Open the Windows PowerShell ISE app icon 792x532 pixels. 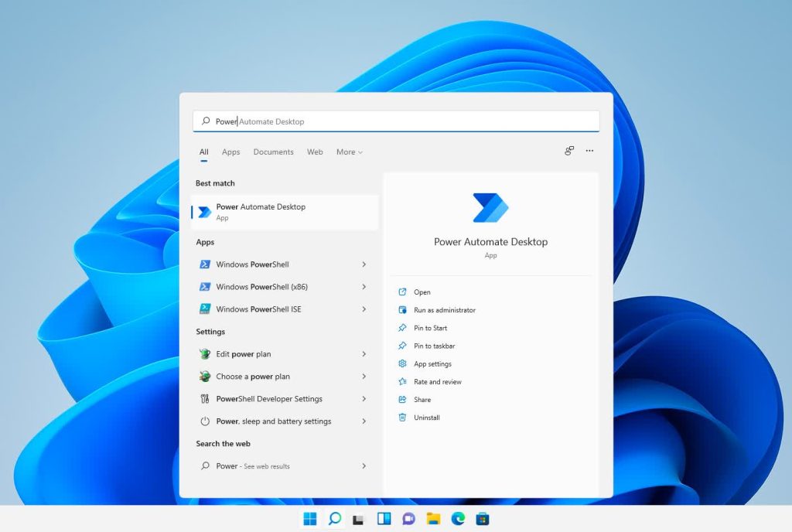pos(205,309)
